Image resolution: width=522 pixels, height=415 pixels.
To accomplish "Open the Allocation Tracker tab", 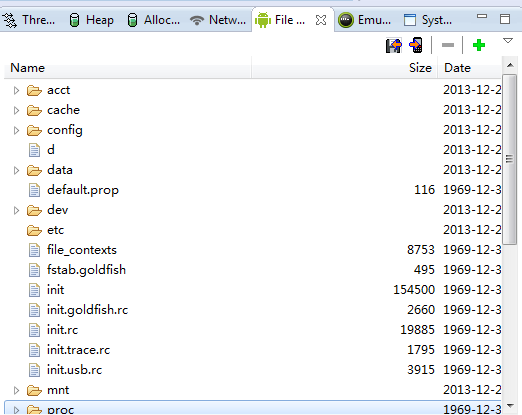I will [153, 20].
